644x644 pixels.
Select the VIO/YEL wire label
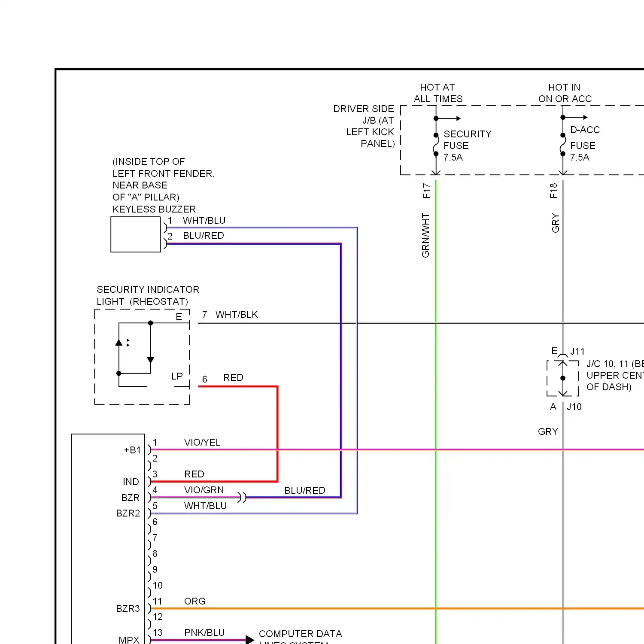click(202, 442)
